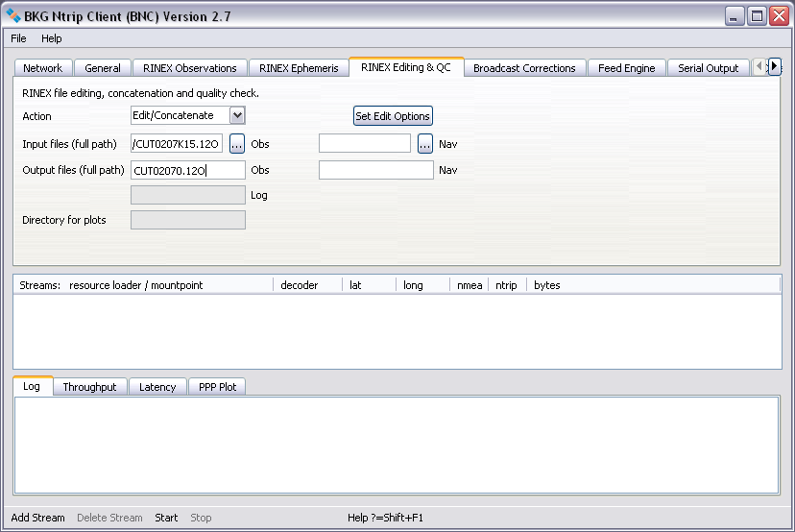Click the Obs output file field
Image resolution: width=795 pixels, height=532 pixels.
187,170
